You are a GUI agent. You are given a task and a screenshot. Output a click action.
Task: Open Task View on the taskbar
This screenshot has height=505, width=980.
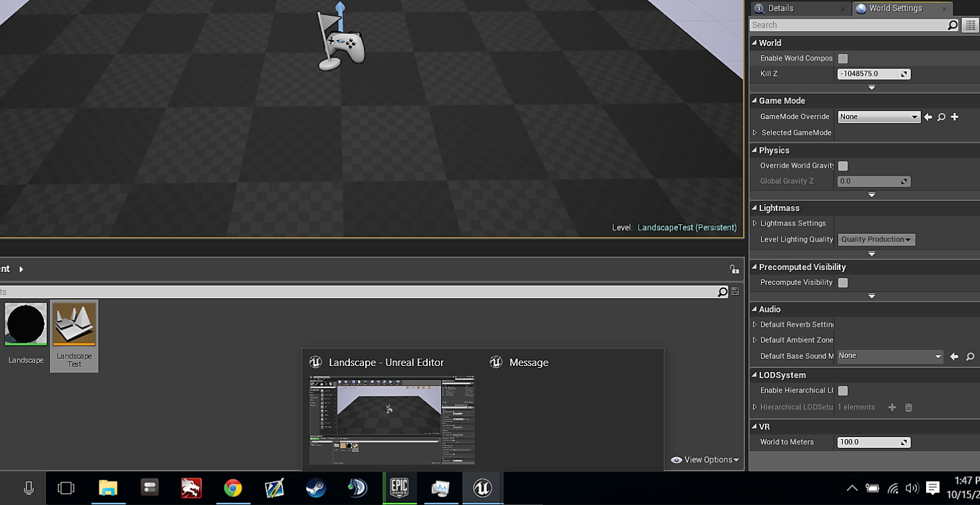66,488
